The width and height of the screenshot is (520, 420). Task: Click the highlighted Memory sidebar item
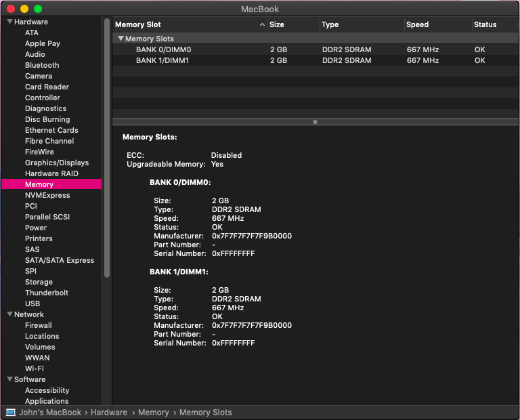pos(51,184)
